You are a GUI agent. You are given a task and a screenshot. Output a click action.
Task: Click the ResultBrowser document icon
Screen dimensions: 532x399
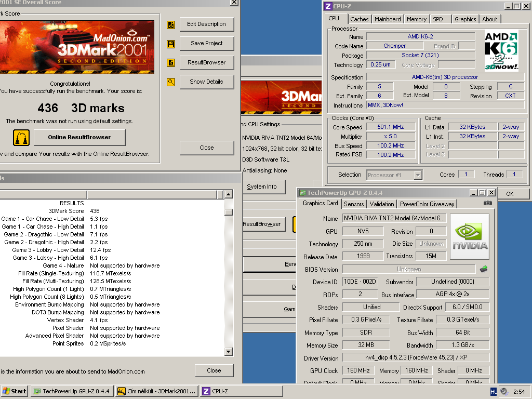pyautogui.click(x=171, y=63)
